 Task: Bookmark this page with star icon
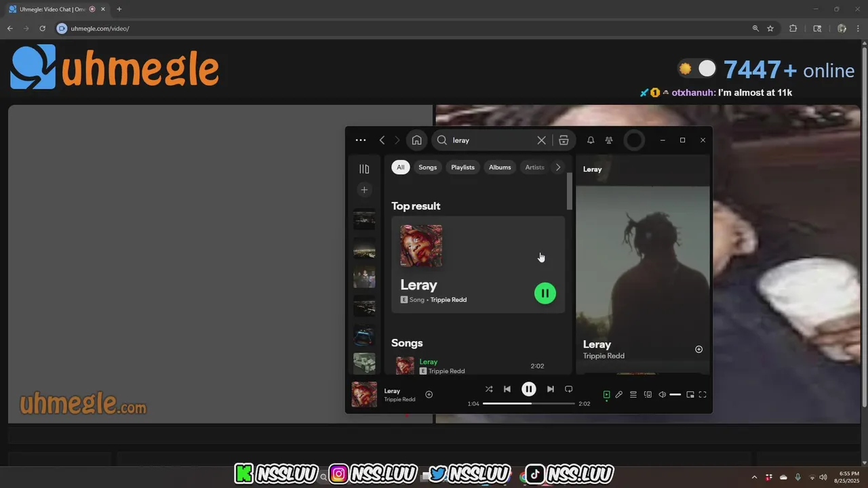point(770,28)
